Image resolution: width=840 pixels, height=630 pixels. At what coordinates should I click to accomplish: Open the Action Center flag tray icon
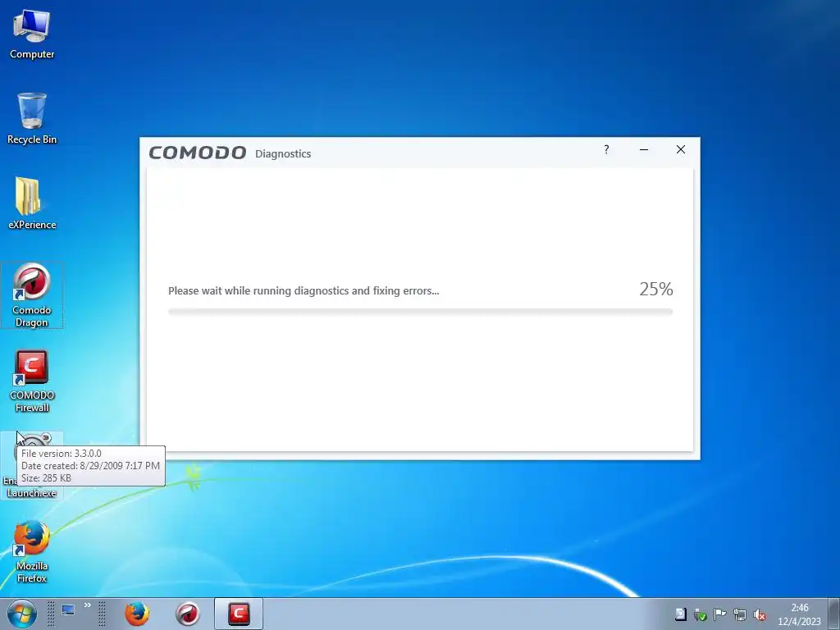click(x=719, y=614)
